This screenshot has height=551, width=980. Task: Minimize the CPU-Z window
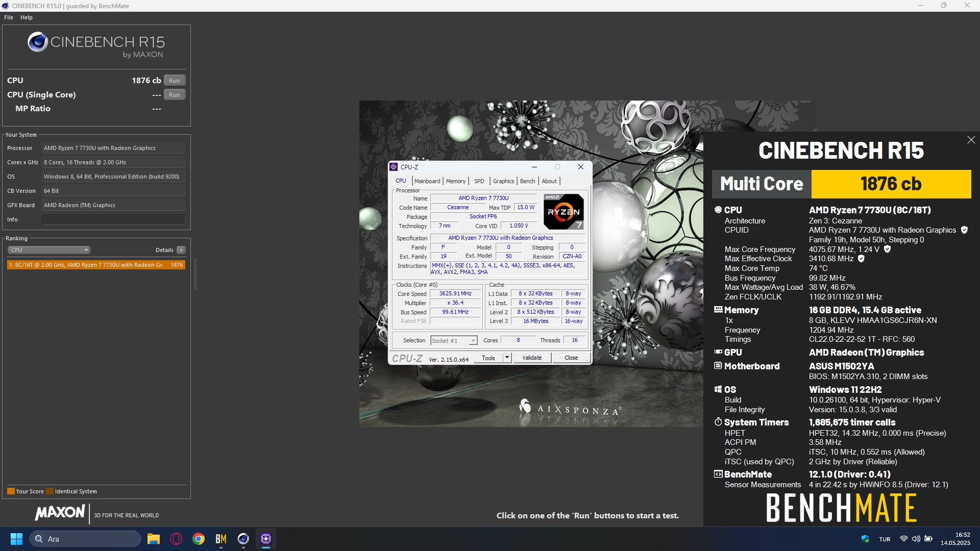(534, 167)
